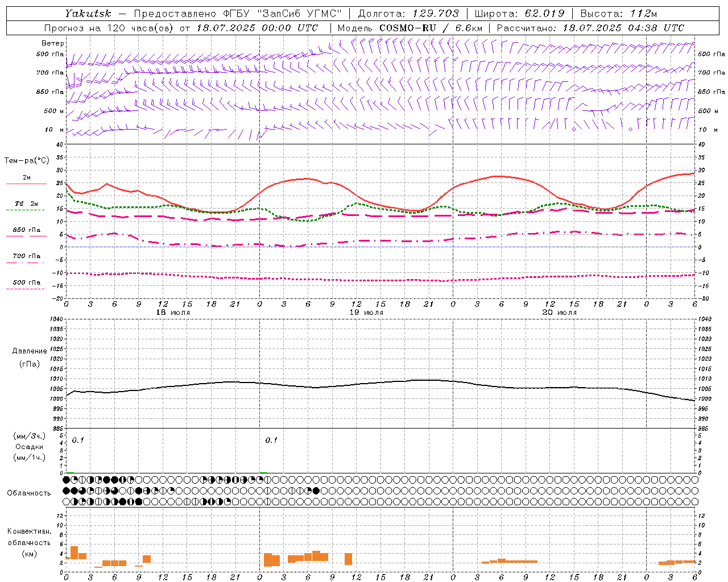Click the "Td 2м" dew point legend entry
The height and width of the screenshot is (582, 728).
27,203
